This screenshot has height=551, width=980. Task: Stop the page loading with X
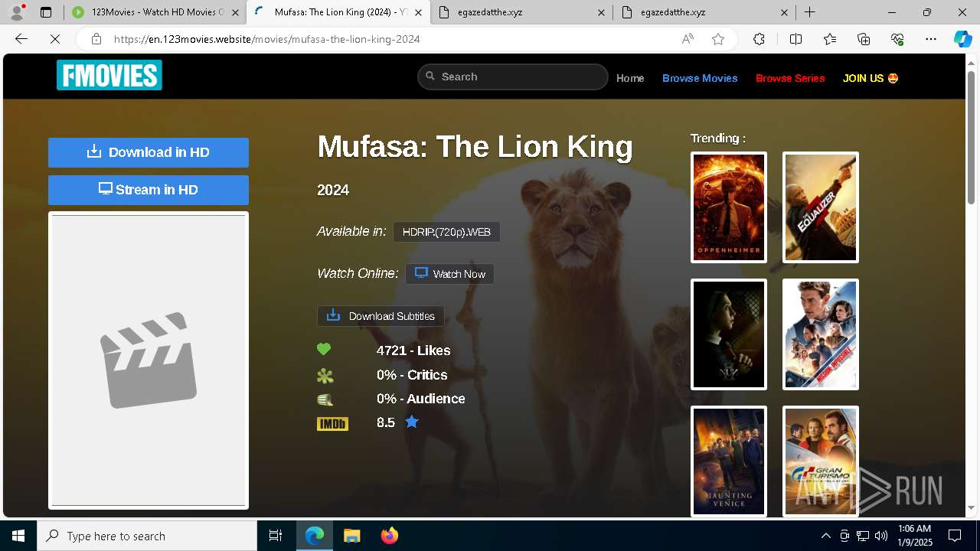click(55, 39)
